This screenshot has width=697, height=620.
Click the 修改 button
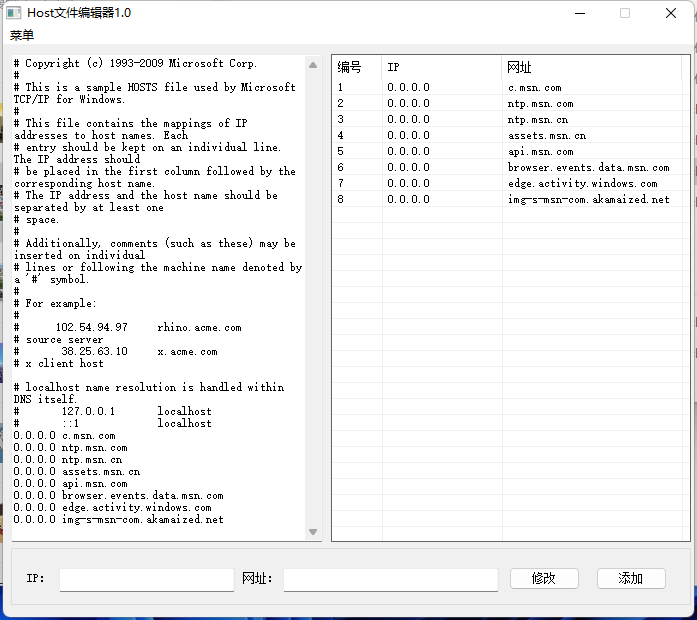pos(544,579)
